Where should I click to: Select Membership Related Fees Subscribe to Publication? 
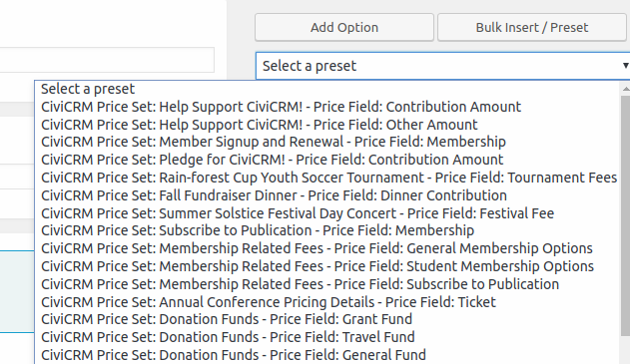tap(327, 284)
